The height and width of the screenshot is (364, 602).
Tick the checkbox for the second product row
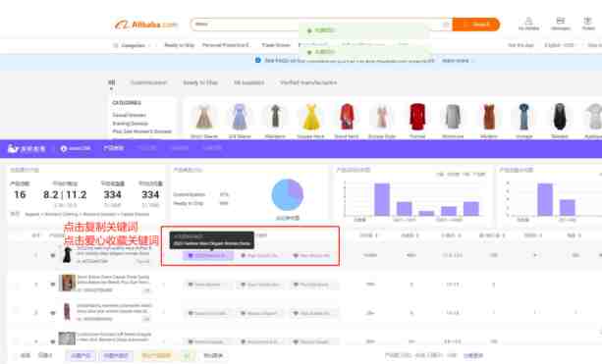(x=17, y=285)
